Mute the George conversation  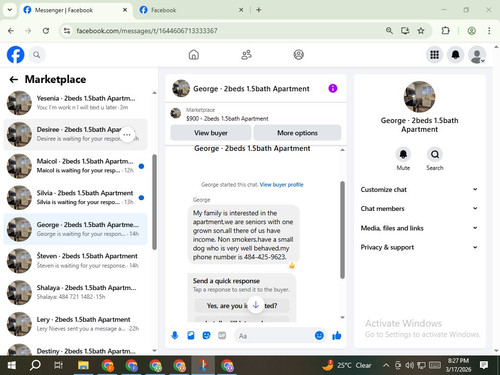tap(403, 158)
